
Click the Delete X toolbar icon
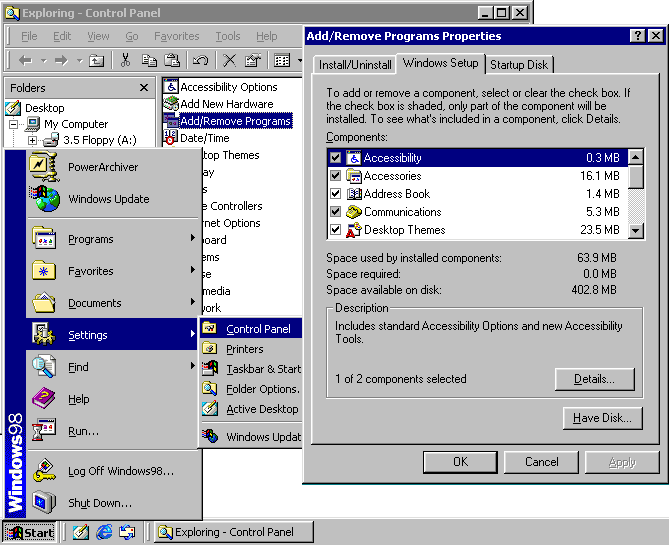point(230,61)
